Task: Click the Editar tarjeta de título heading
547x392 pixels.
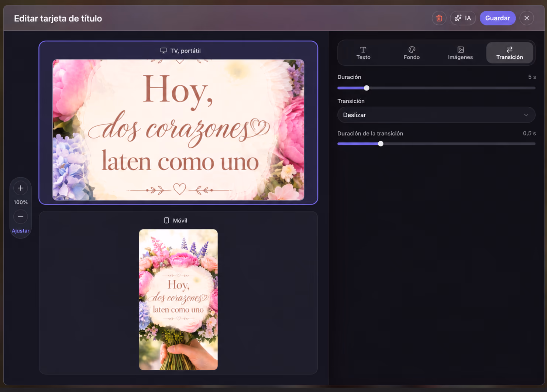Action: pyautogui.click(x=58, y=18)
